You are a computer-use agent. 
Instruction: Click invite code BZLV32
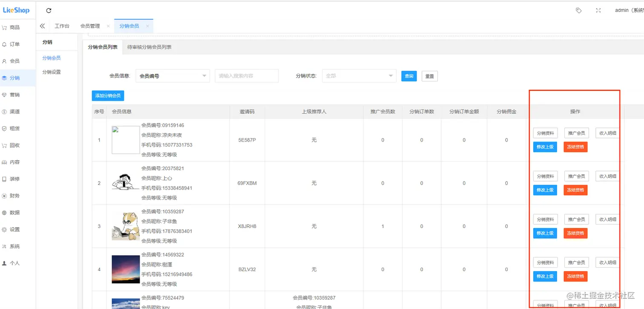[x=247, y=269]
